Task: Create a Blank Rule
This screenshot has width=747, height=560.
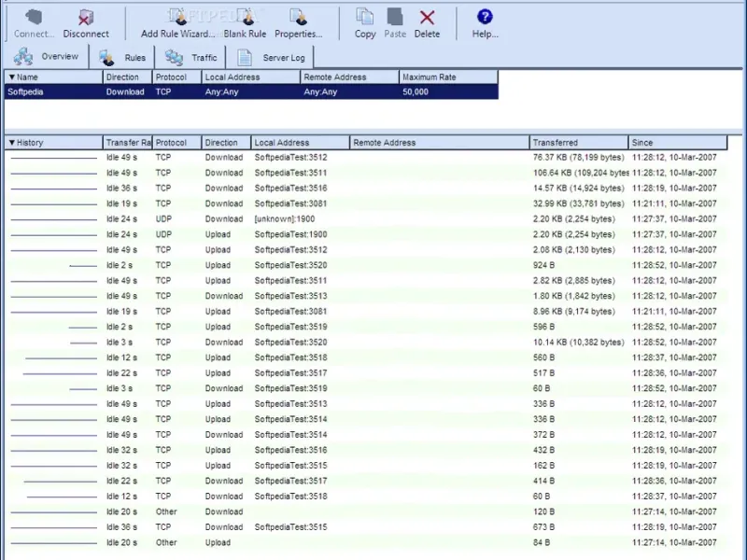Action: (x=245, y=22)
